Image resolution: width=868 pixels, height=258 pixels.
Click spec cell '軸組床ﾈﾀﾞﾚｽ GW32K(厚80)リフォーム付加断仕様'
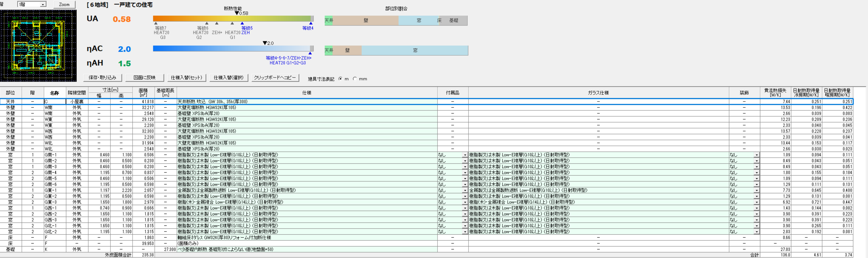(307, 238)
